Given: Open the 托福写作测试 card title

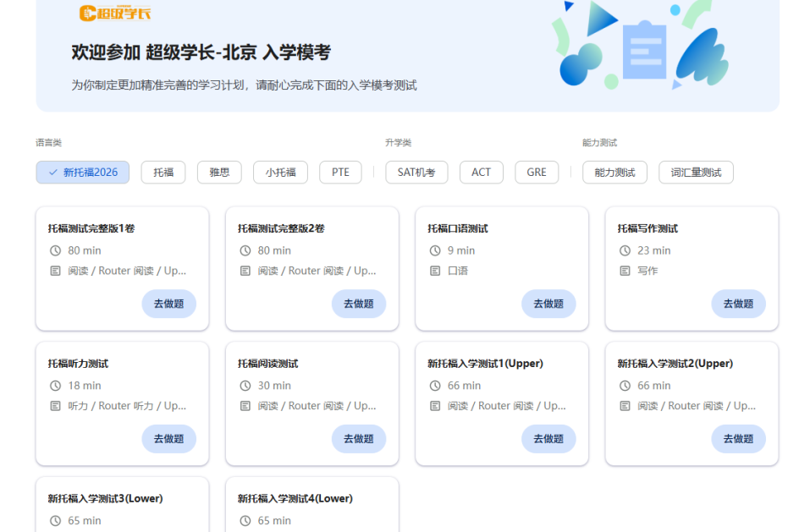Looking at the screenshot, I should [647, 228].
